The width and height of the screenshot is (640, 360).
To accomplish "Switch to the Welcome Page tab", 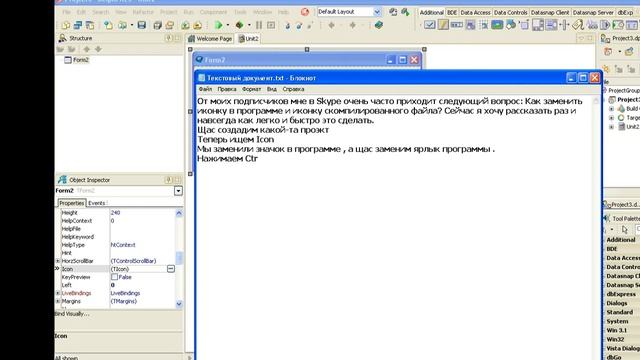I will point(210,39).
